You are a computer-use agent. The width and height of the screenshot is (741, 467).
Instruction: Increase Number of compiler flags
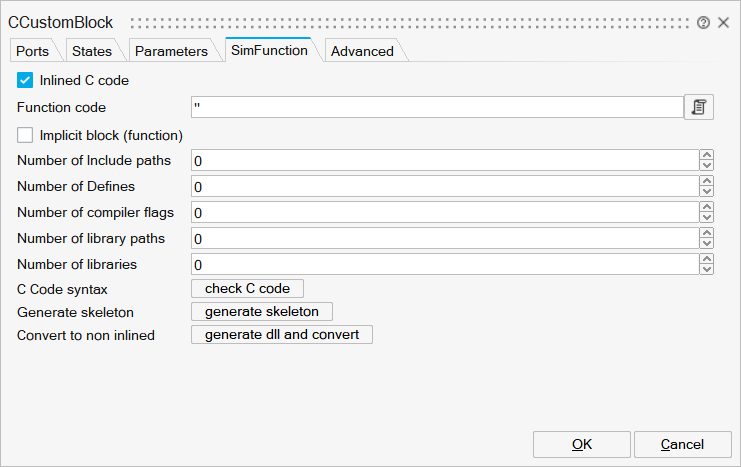click(707, 207)
